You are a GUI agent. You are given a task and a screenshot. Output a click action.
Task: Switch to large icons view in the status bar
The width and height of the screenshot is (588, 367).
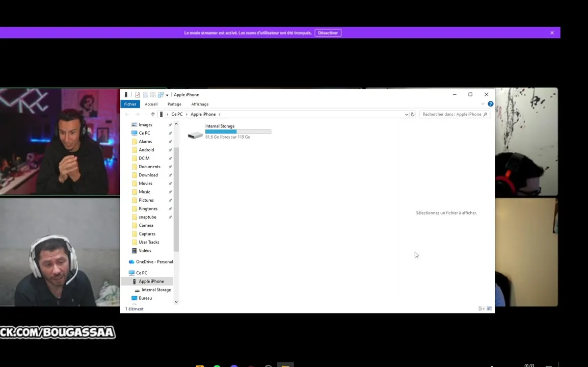(489, 308)
